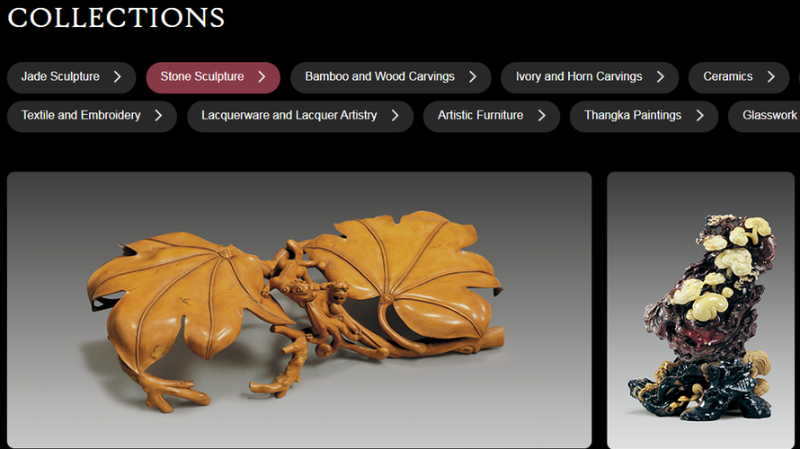Open Lacquerware and Lacquer Artistry category

[x=300, y=116]
